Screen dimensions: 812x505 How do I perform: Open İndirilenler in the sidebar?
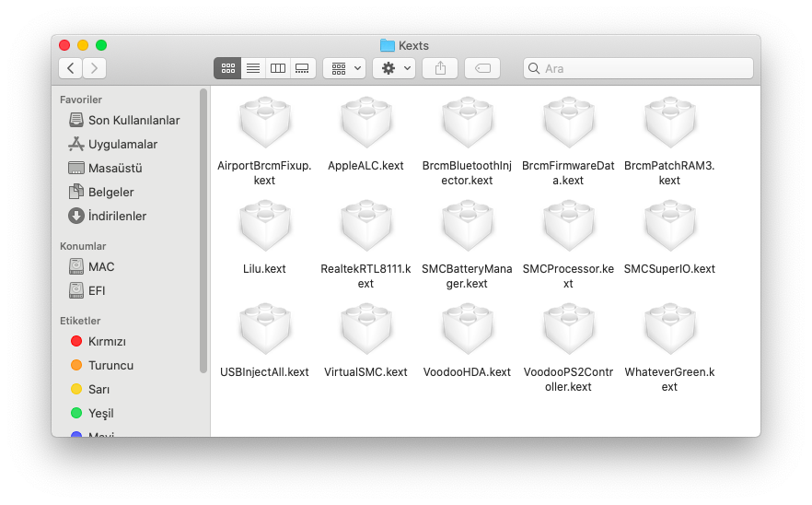click(117, 217)
